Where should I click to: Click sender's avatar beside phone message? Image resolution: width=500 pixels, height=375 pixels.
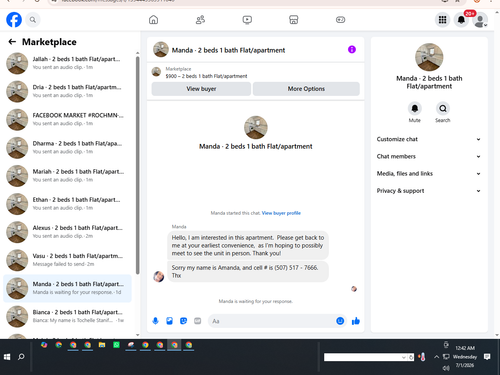(159, 276)
